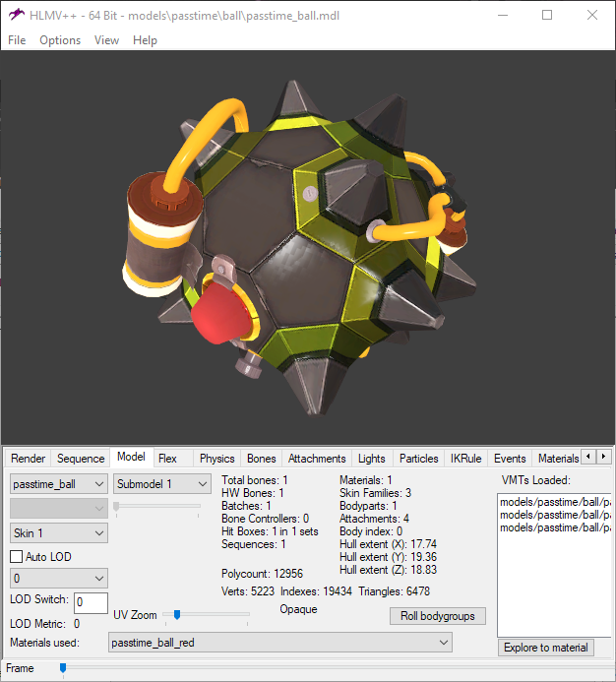Go to the Lights tab
Screen dimensions: 616x682
(x=372, y=459)
